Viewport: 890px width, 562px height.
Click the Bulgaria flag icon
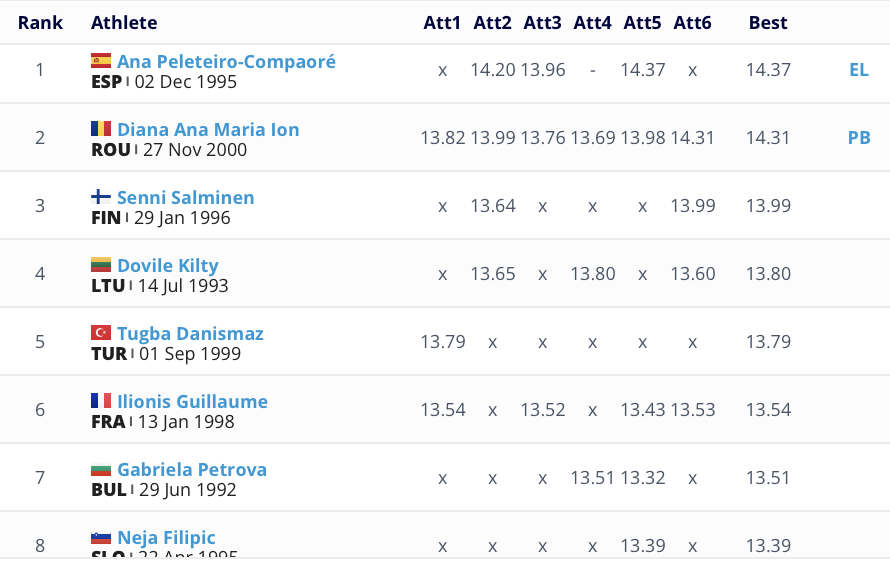point(101,469)
